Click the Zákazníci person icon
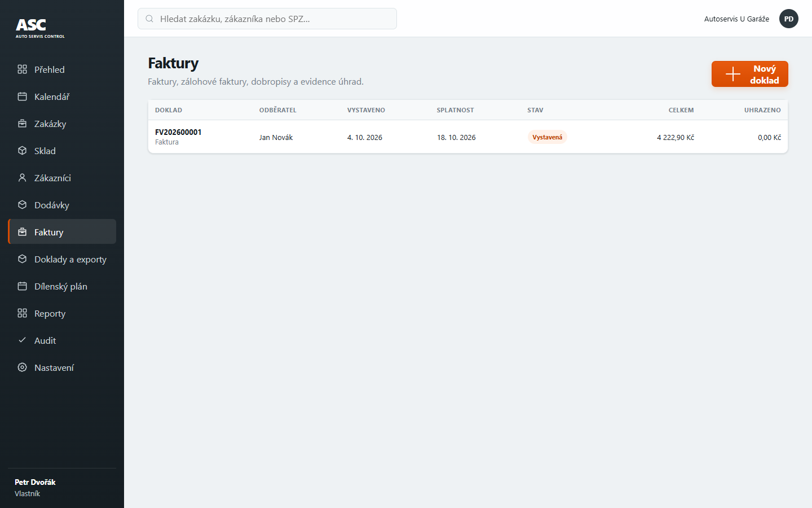The image size is (812, 508). 22,178
